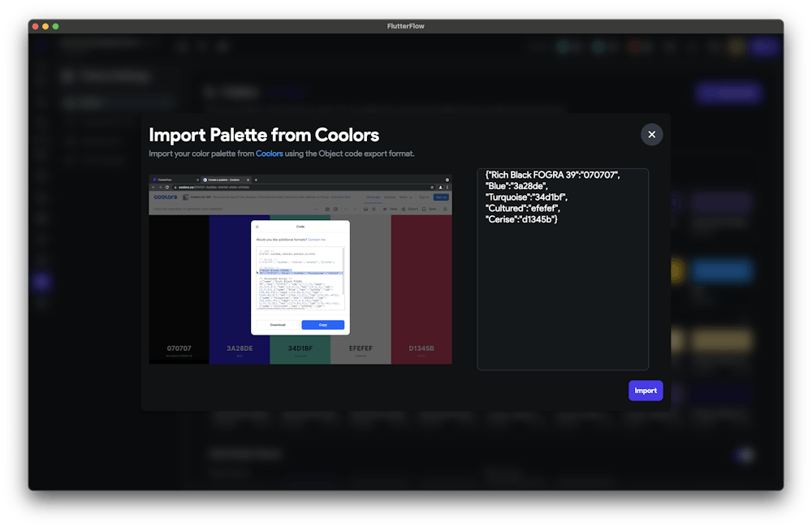Click the Coolors export example screenshot
This screenshot has height=528, width=812.
pos(300,270)
